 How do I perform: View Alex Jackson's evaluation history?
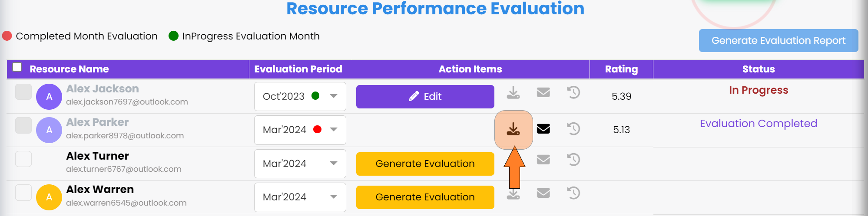pos(573,92)
